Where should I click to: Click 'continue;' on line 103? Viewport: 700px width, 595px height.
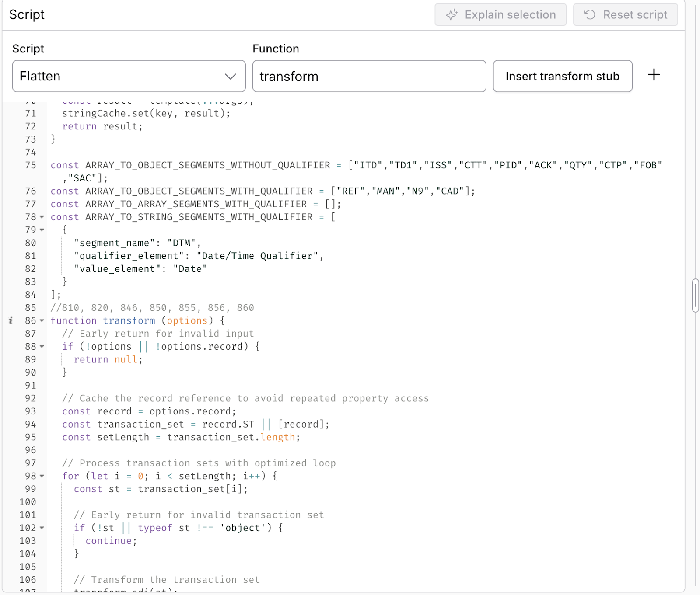[x=112, y=541]
